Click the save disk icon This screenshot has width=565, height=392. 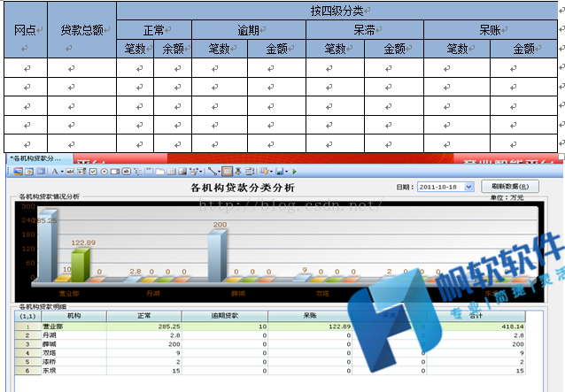[280, 172]
